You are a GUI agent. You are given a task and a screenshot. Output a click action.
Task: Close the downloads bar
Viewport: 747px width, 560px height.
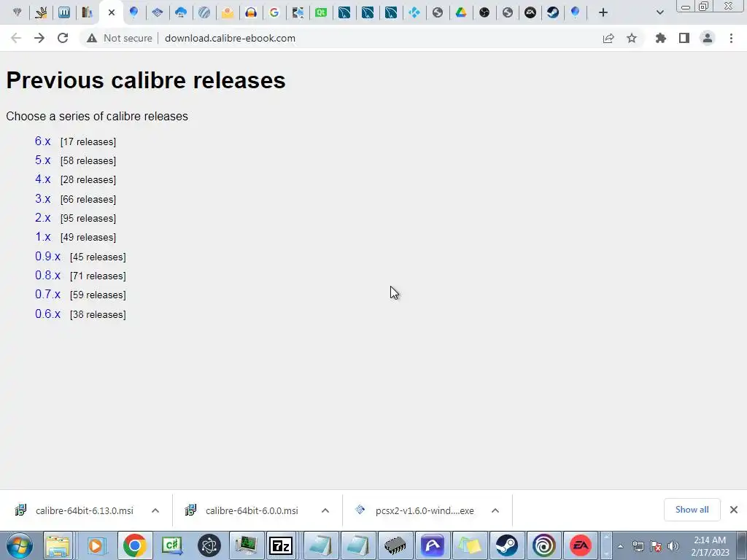(734, 510)
